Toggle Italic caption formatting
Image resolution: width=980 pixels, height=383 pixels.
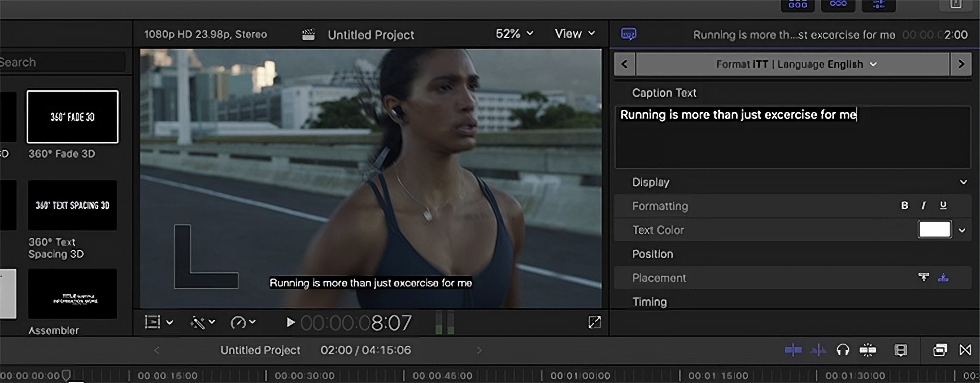pyautogui.click(x=923, y=206)
